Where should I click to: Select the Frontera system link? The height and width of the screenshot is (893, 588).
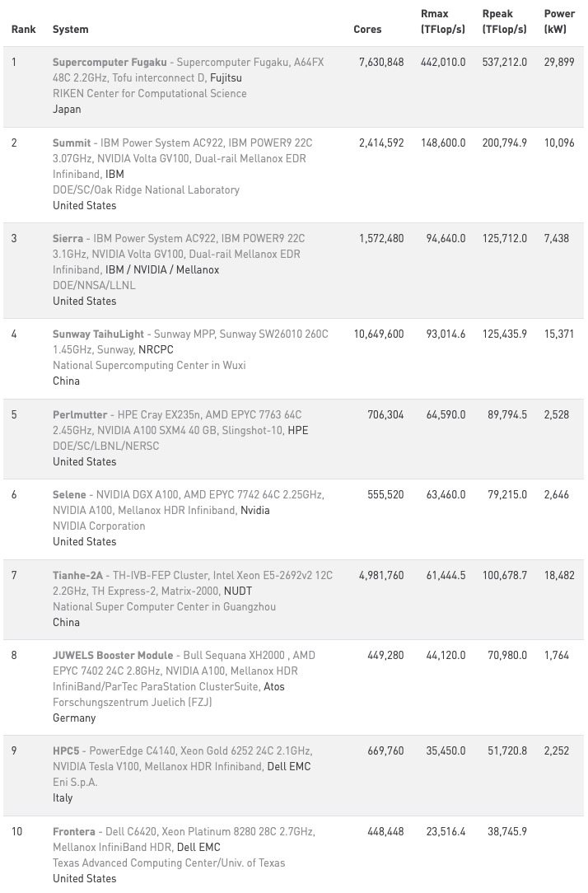pyautogui.click(x=74, y=832)
